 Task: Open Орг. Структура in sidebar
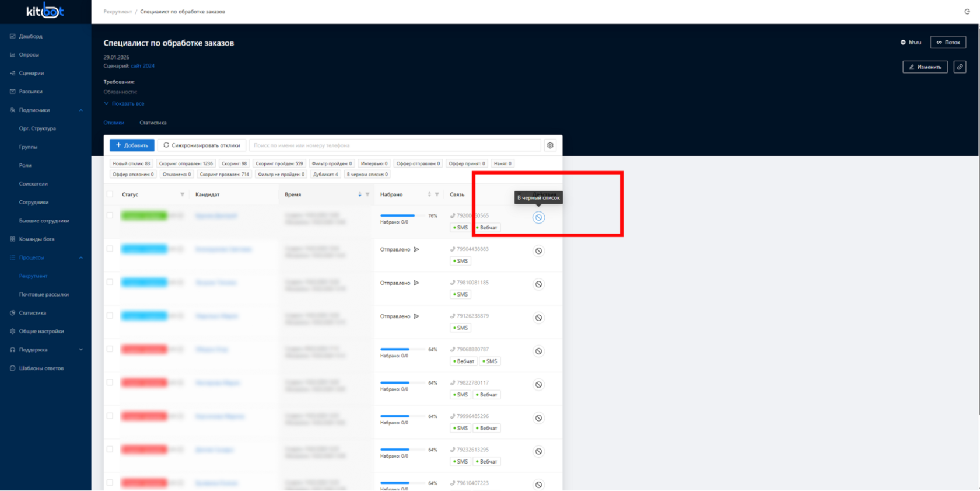click(x=37, y=128)
